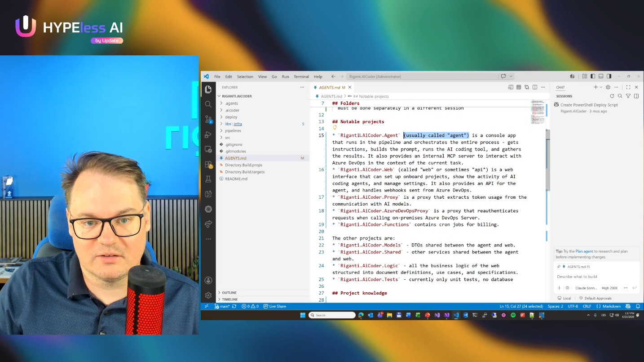The image size is (644, 362).
Task: Toggle the secondary side bar layout button
Action: point(609,76)
